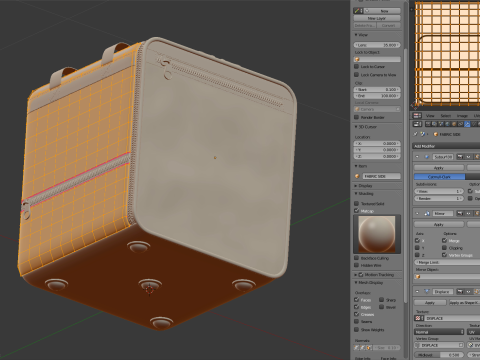Image resolution: width=480 pixels, height=360 pixels.
Task: Click Apply as Shape Key button
Action: pyautogui.click(x=464, y=303)
